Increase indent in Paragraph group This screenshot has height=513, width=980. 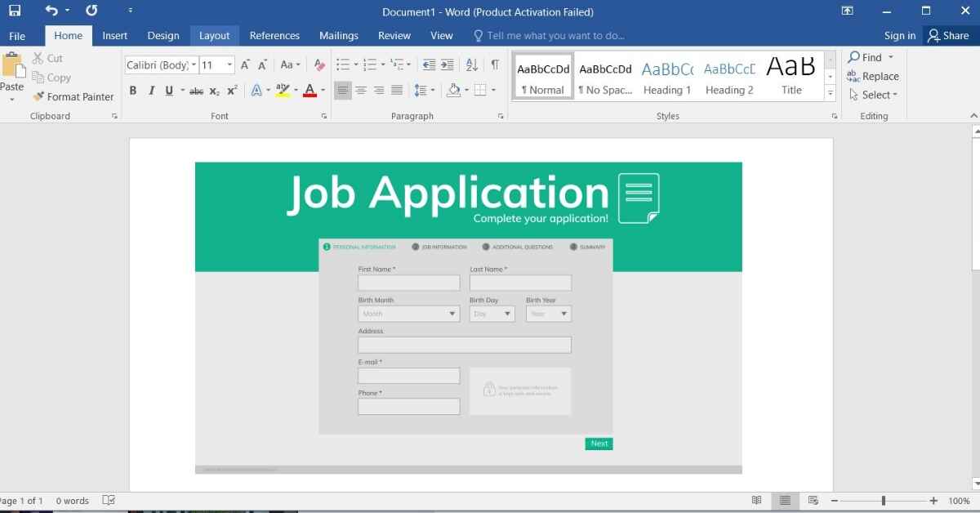pos(447,65)
